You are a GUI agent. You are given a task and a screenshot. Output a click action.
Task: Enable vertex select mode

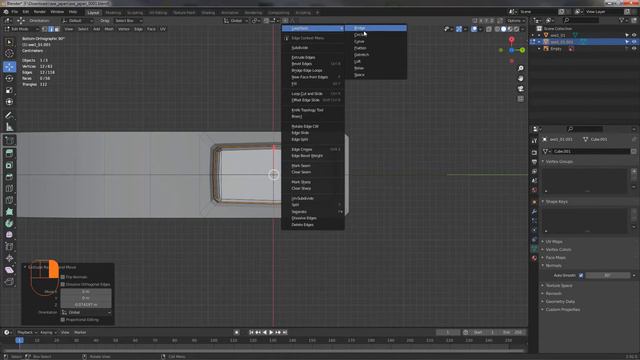(45, 29)
